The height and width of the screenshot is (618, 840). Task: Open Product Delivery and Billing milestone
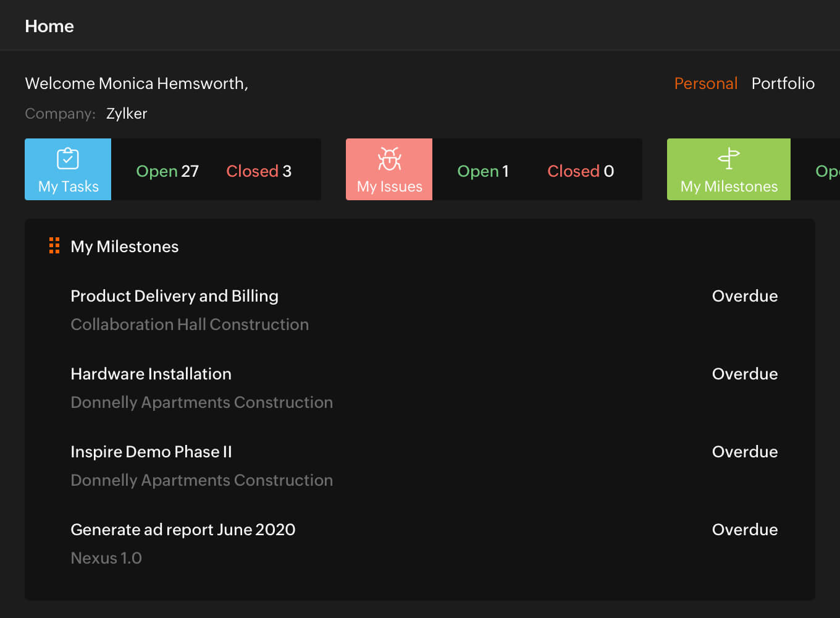(x=174, y=296)
